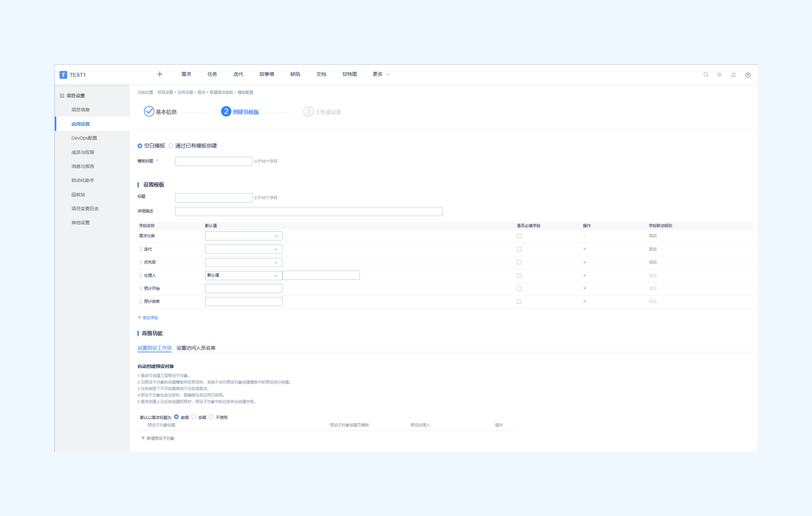
Task: Grab the drag handle of 迭代 row
Action: [x=140, y=249]
